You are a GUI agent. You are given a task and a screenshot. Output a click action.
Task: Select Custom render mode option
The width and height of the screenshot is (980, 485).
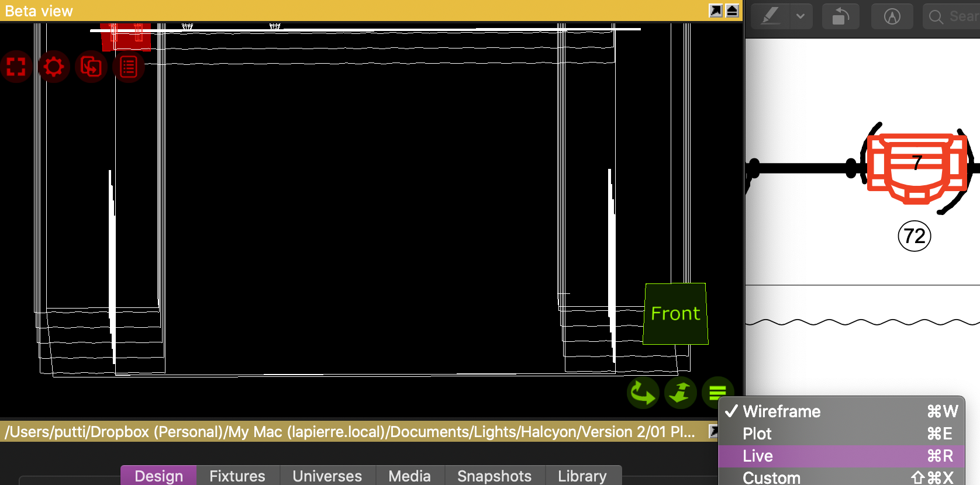771,477
